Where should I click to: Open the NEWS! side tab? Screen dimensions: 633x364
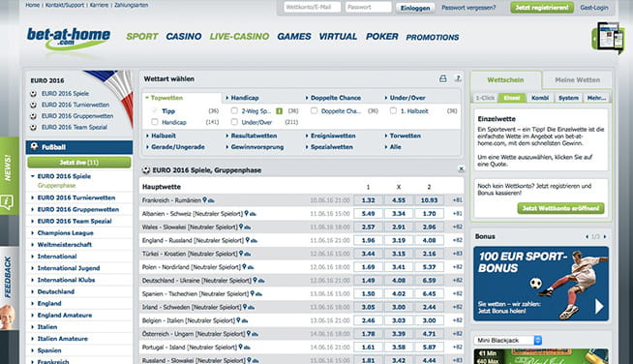pos(8,167)
